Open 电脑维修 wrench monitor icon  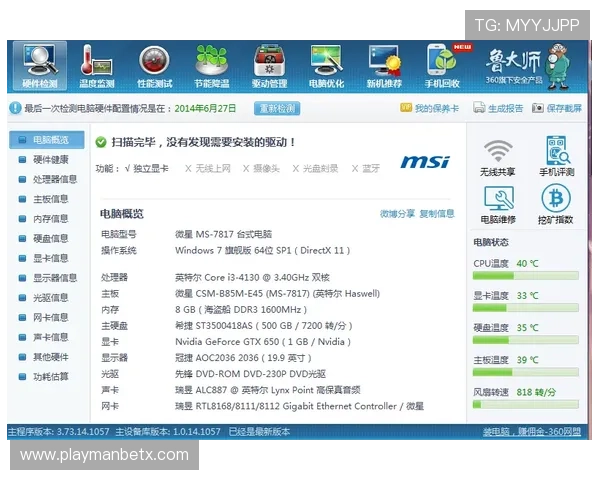click(x=498, y=205)
